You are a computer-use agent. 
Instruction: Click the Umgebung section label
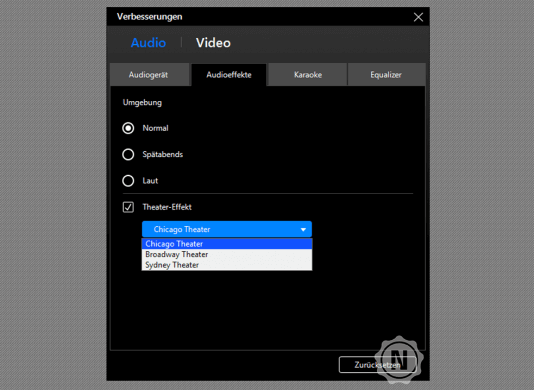(x=142, y=103)
